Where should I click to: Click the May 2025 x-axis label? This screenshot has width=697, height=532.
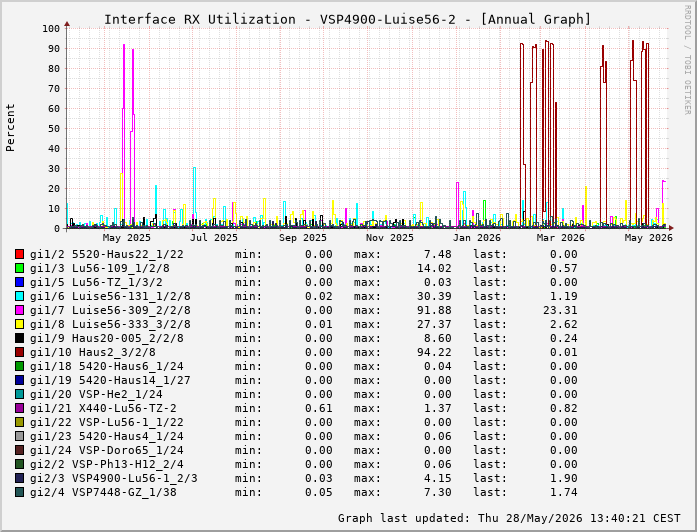click(127, 238)
